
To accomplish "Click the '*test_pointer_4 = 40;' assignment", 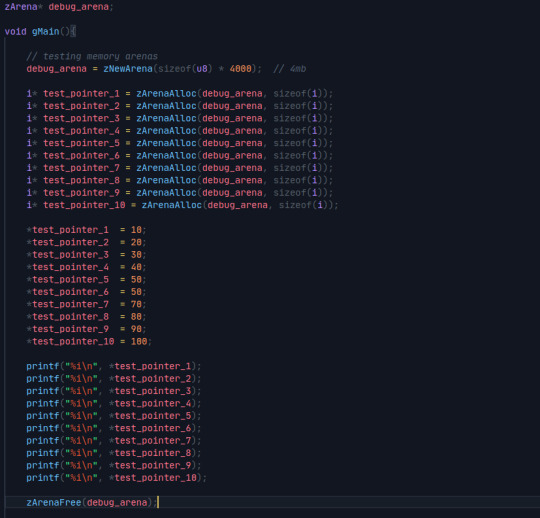I will pos(86,267).
